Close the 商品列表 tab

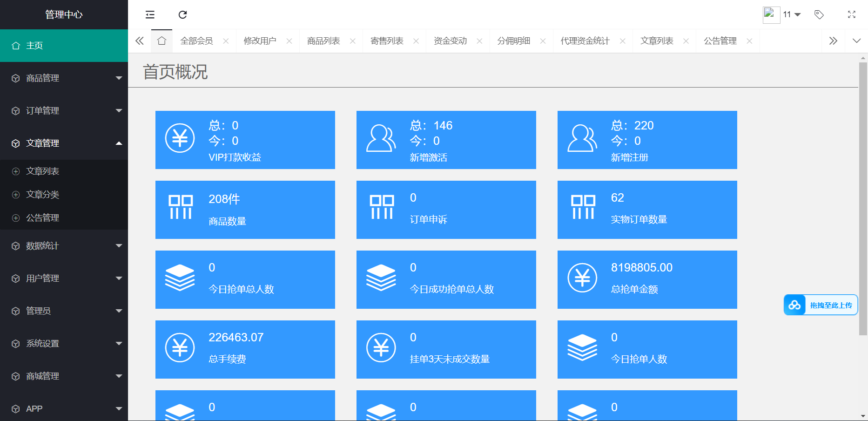pyautogui.click(x=353, y=41)
